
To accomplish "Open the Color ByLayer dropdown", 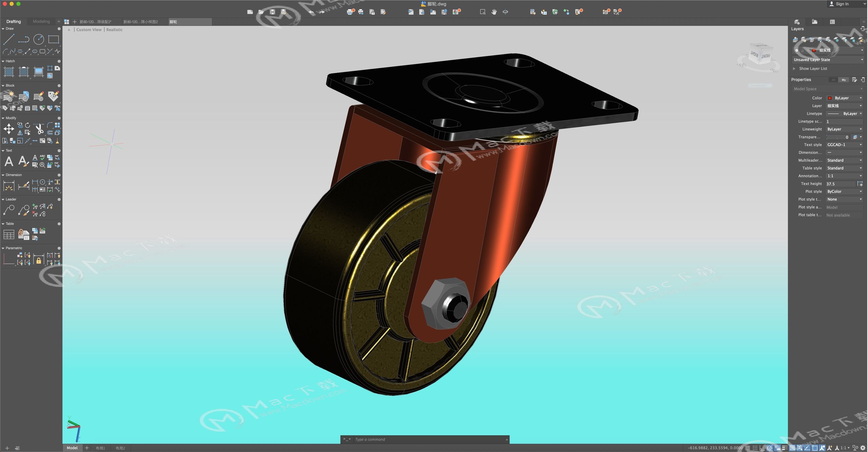I will pyautogui.click(x=844, y=98).
